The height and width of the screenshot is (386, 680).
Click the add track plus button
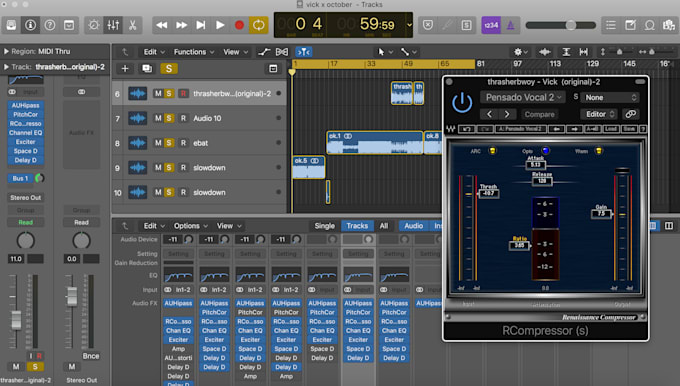pos(125,69)
